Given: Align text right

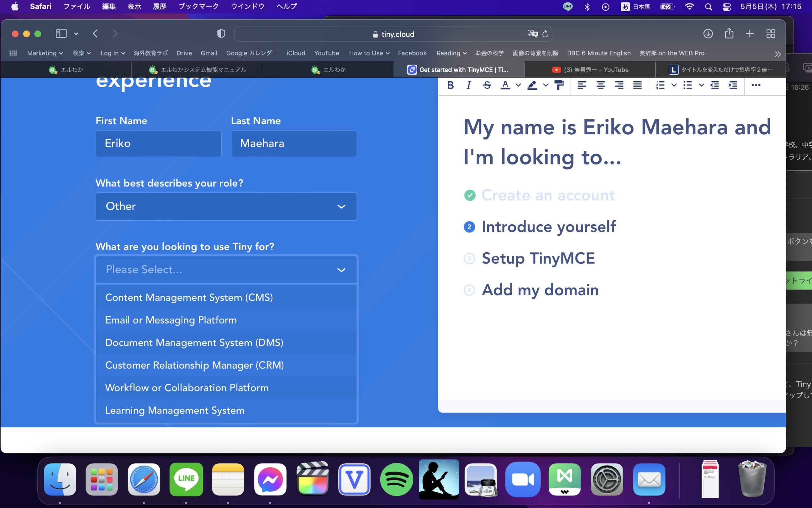Looking at the screenshot, I should click(619, 85).
